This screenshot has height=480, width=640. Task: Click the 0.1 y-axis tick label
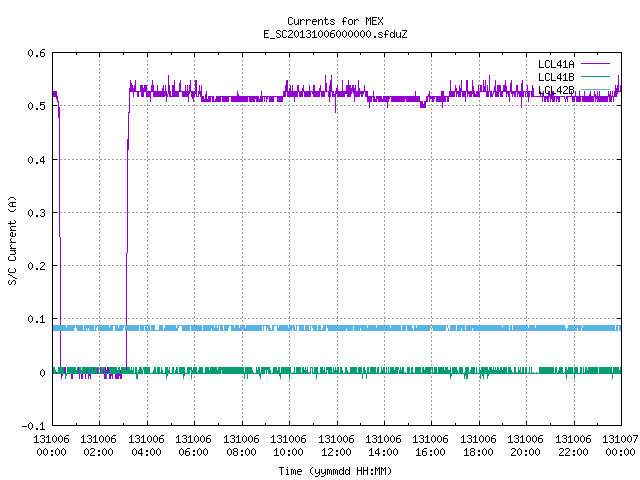coord(36,319)
